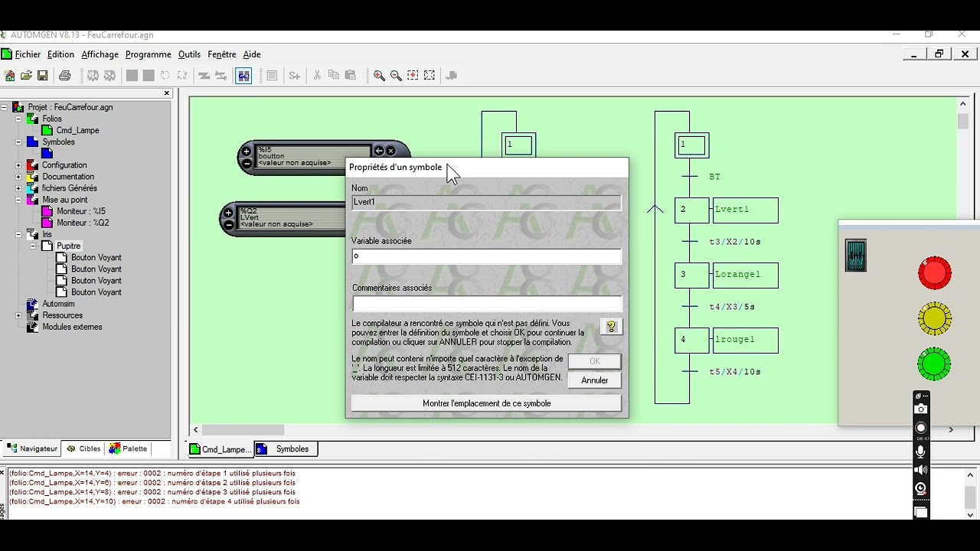Click Montrer l'emplacement de ce symbole
Screen dimensions: 980x551
[x=486, y=403]
